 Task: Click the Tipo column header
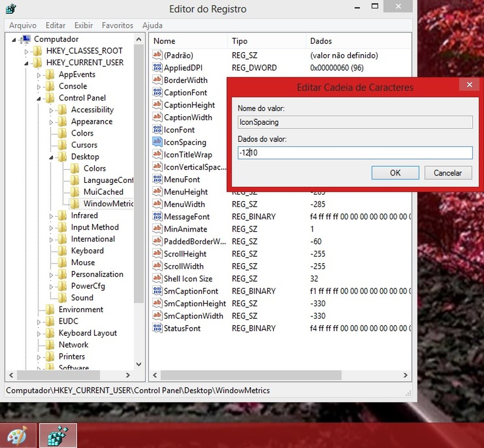pyautogui.click(x=267, y=41)
